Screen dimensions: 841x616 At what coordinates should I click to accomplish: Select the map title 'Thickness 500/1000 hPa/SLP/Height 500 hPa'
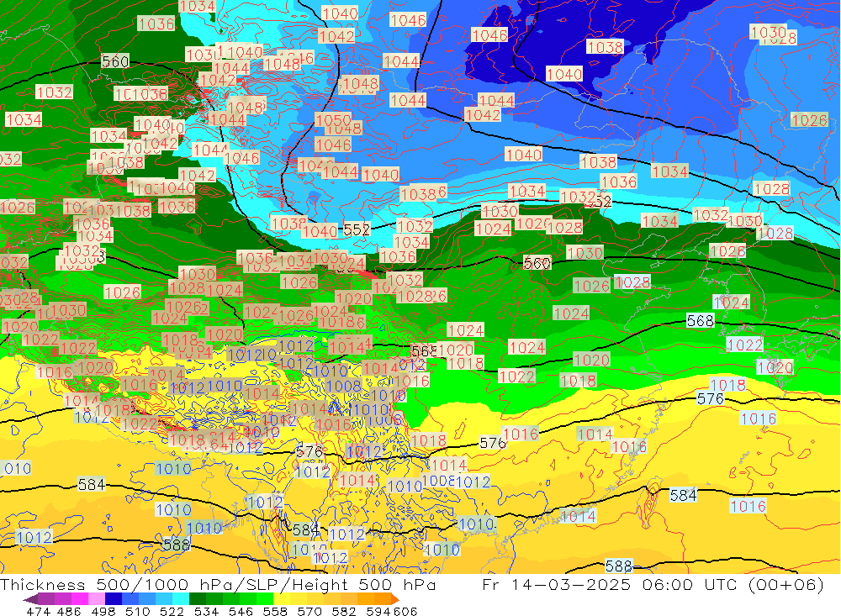point(218,584)
